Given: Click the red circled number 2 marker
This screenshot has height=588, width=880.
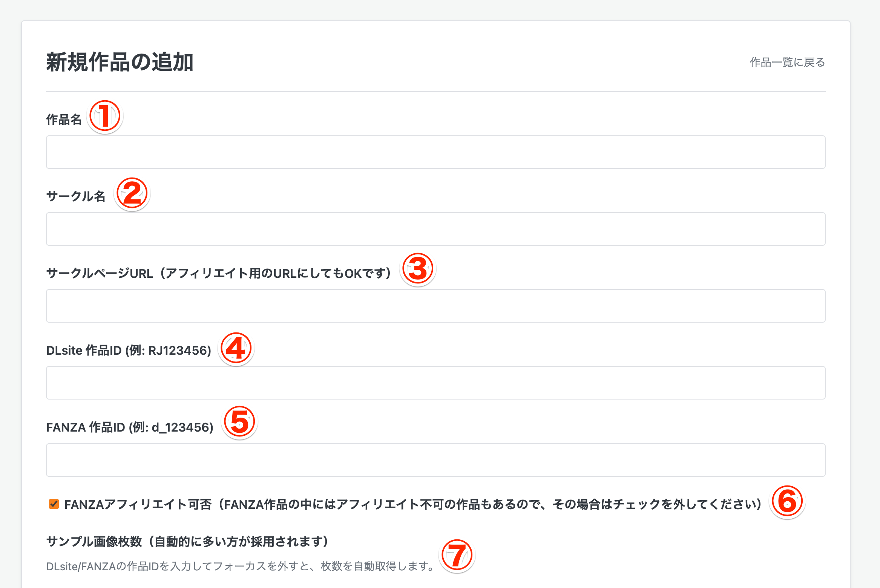Looking at the screenshot, I should click(x=132, y=194).
